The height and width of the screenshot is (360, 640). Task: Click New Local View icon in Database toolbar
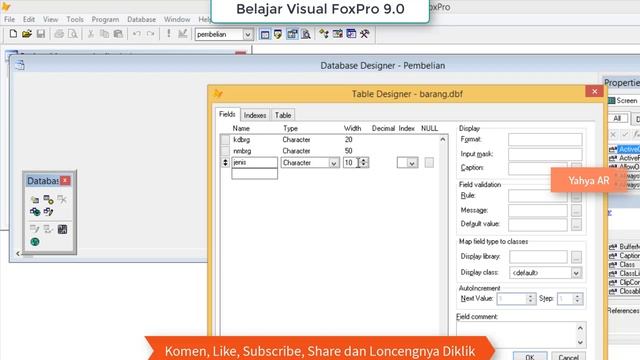click(x=49, y=211)
